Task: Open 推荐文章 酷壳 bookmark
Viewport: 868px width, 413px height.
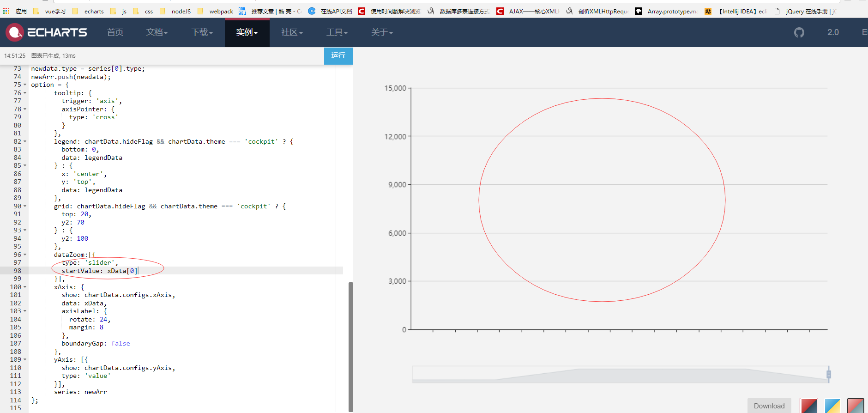Action: pyautogui.click(x=271, y=11)
